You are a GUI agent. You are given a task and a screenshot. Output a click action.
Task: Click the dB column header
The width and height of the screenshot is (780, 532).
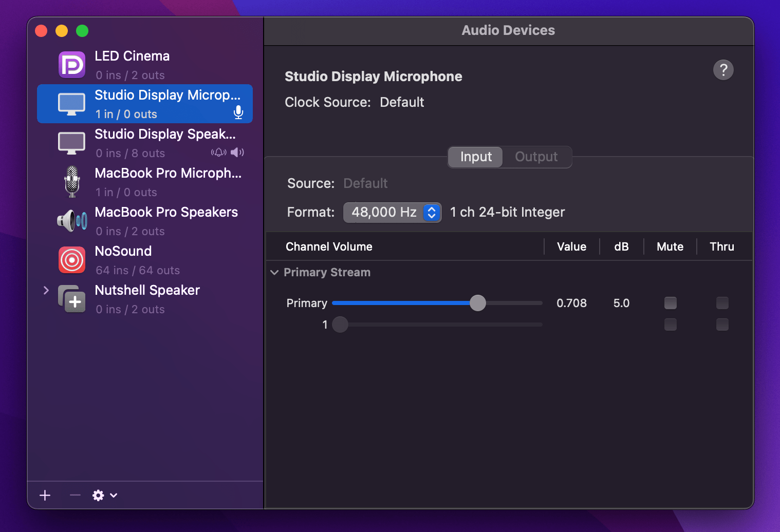click(621, 246)
